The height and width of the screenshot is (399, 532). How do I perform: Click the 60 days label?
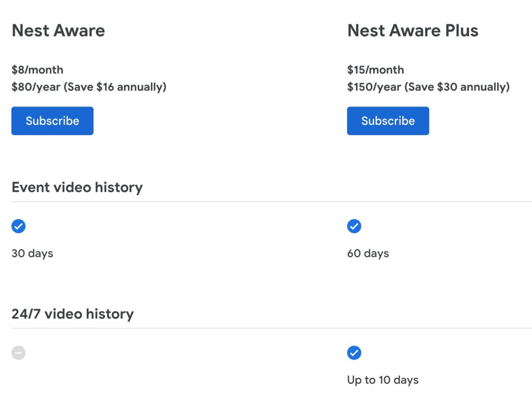(x=368, y=254)
